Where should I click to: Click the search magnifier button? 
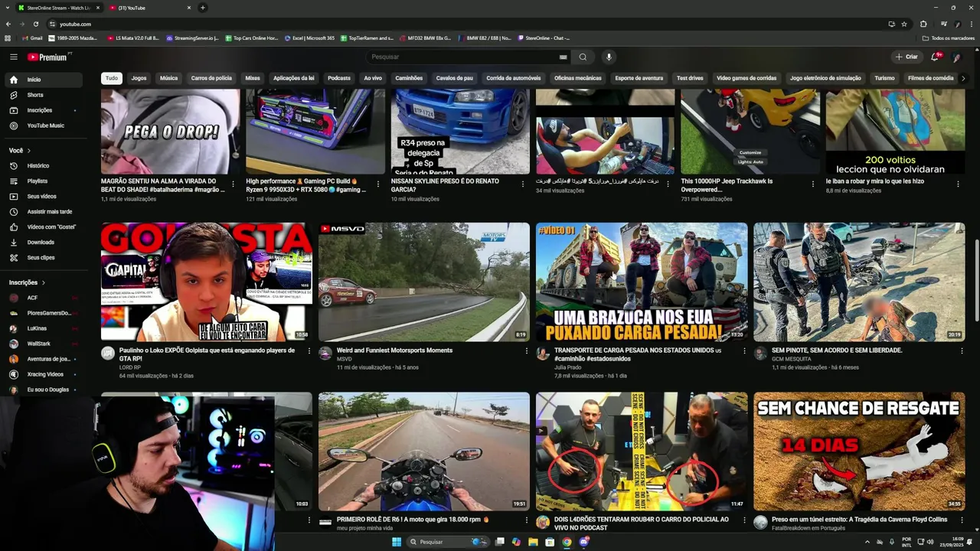pyautogui.click(x=583, y=57)
